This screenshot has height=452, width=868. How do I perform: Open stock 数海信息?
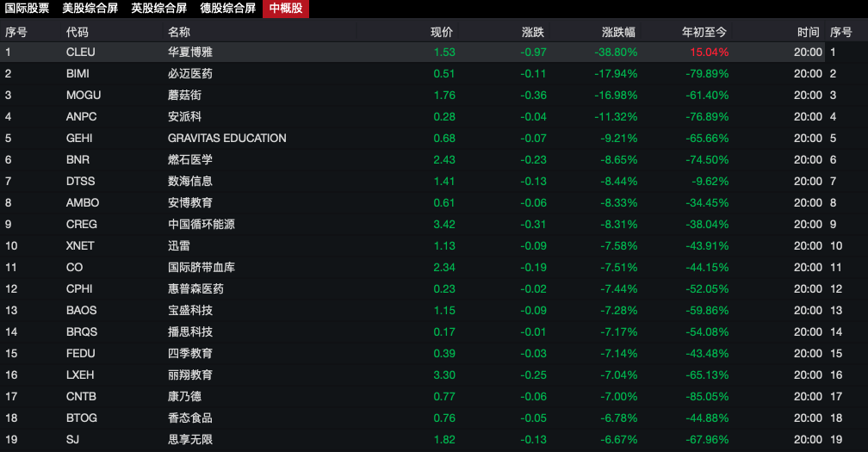point(189,182)
